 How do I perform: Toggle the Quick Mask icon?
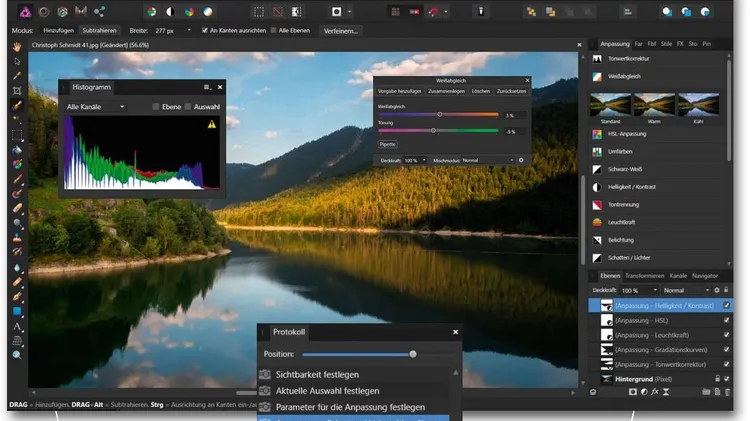coord(337,12)
